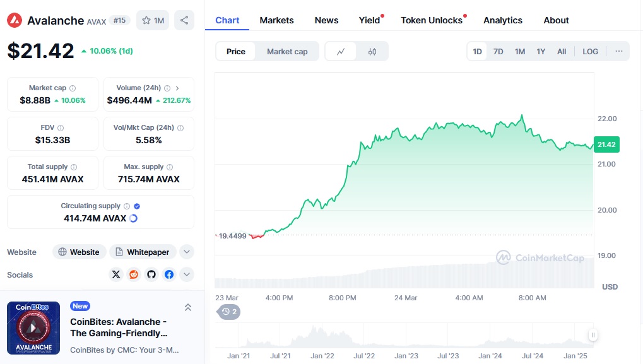Click the #15 rank badge
Screen dimensions: 643x364
[120, 20]
